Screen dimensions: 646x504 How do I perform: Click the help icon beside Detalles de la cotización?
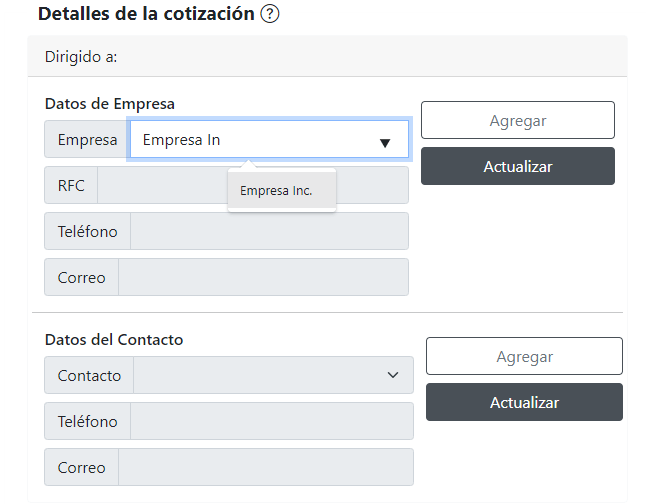pos(268,15)
